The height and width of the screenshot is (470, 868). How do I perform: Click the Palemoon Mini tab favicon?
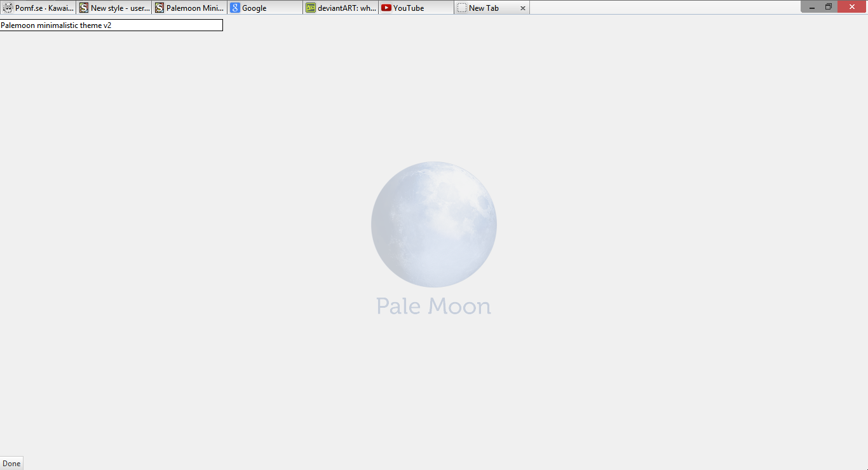point(159,8)
